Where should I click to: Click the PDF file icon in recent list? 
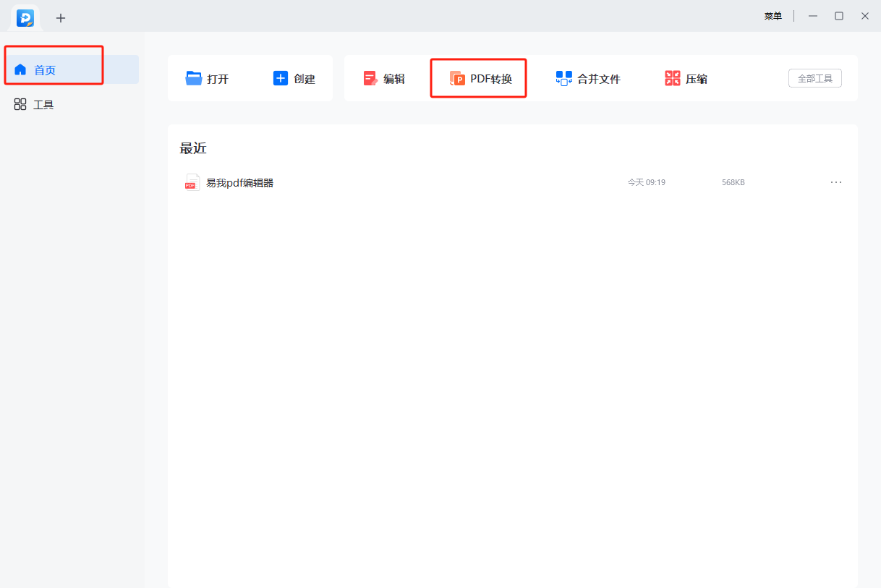[192, 182]
